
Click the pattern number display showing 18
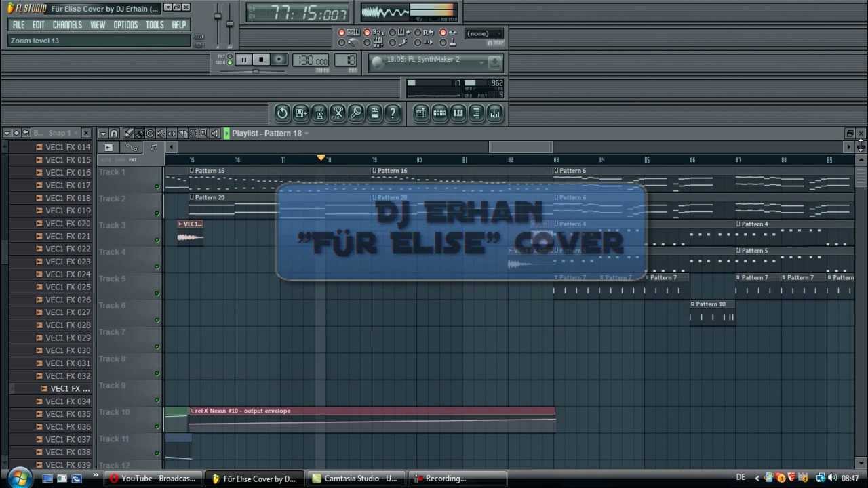(346, 60)
